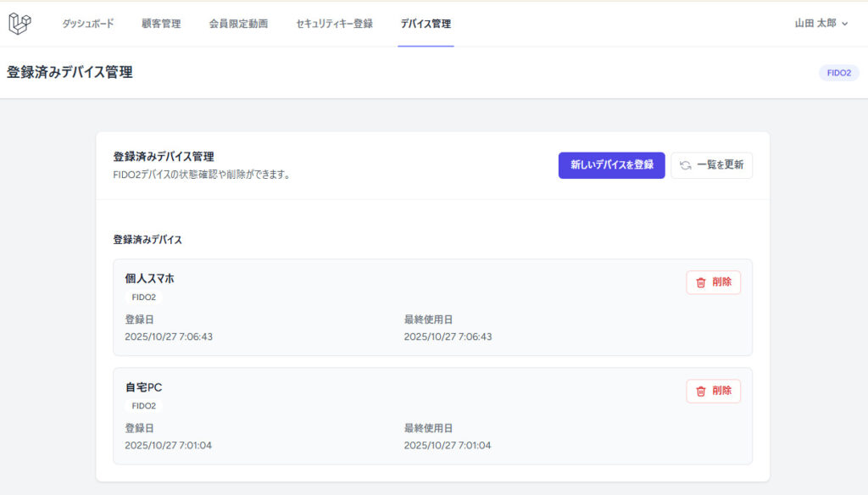Click the FIDO2 tag under 個人スマホ
This screenshot has width=868, height=495.
[143, 298]
